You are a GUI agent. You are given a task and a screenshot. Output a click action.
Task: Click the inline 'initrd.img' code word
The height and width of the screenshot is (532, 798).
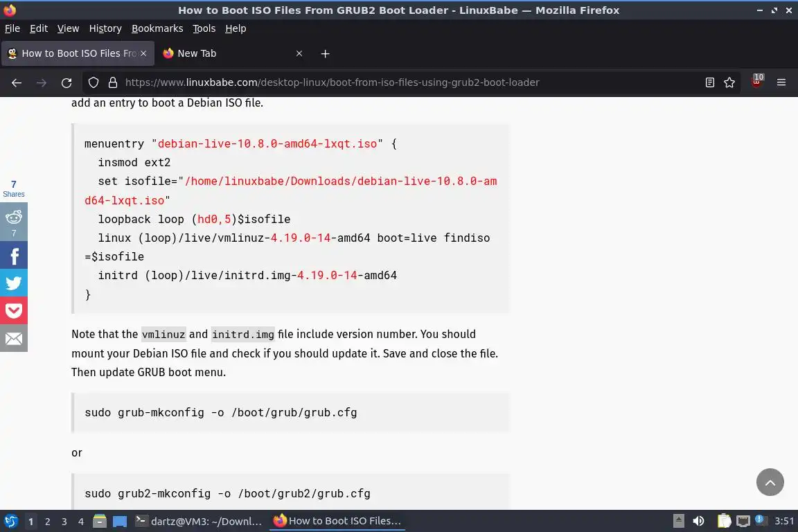(x=242, y=335)
